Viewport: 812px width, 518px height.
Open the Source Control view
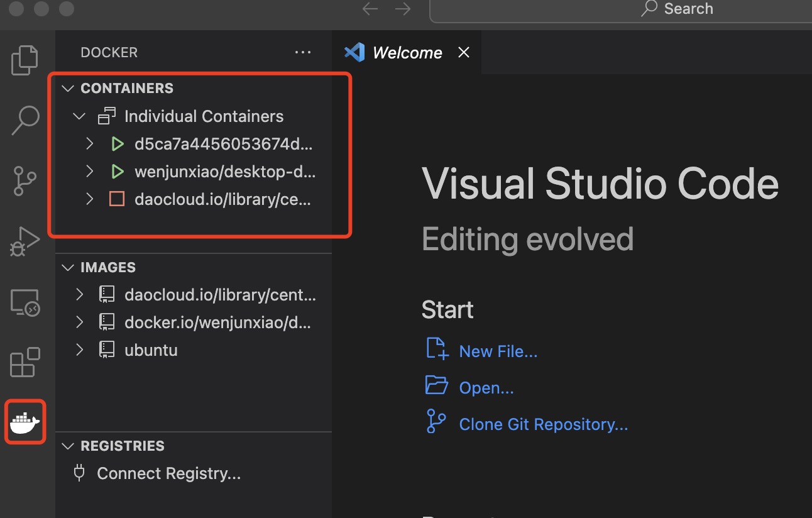click(x=25, y=180)
